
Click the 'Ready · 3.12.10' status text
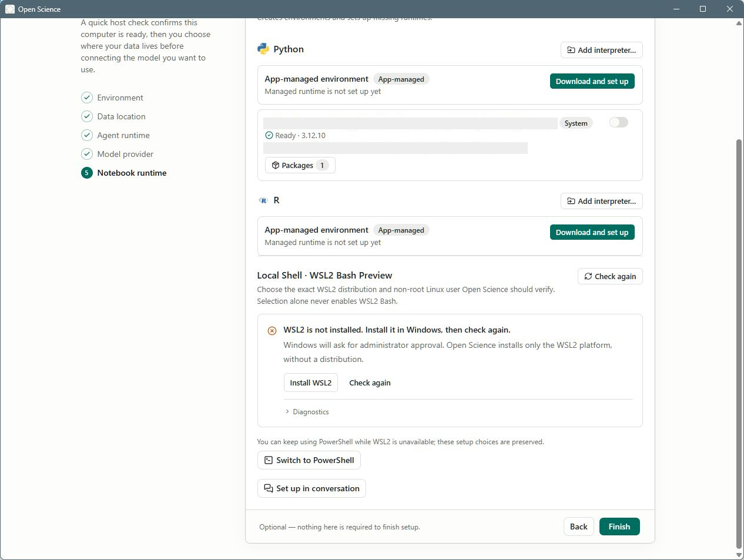point(300,135)
